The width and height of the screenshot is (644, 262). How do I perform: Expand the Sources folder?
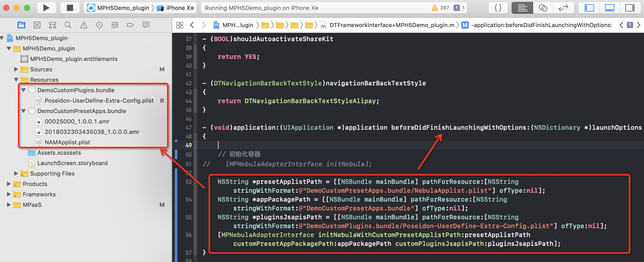click(16, 69)
